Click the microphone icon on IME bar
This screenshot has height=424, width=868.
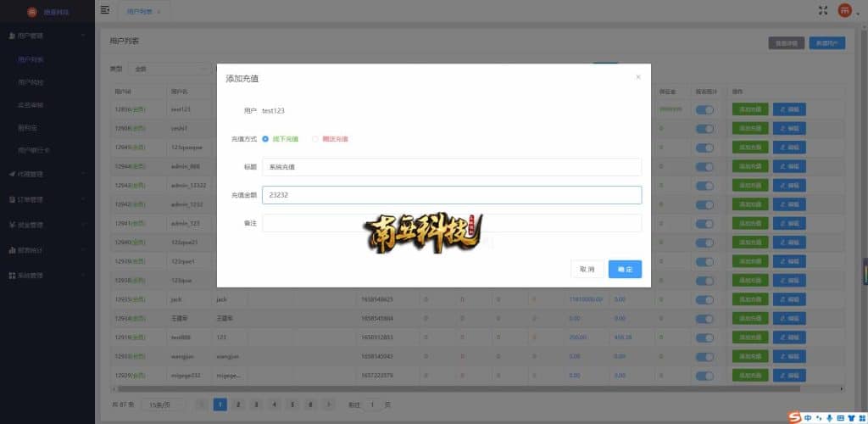coord(829,417)
